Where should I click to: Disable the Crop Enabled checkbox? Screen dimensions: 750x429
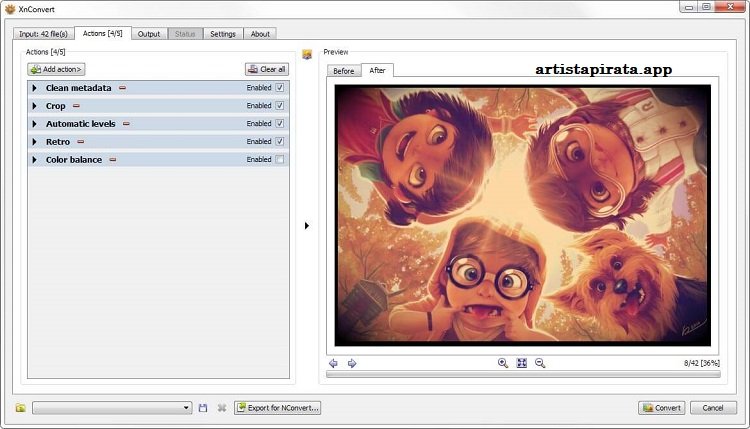280,105
